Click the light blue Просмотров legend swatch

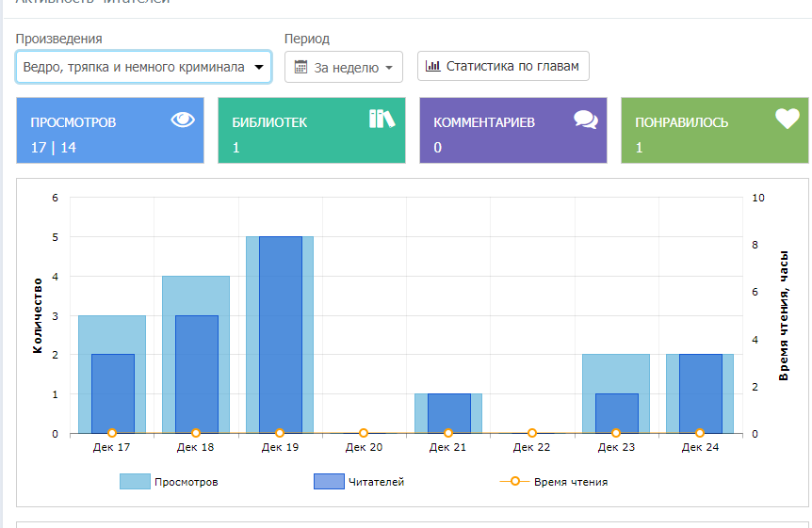click(135, 482)
